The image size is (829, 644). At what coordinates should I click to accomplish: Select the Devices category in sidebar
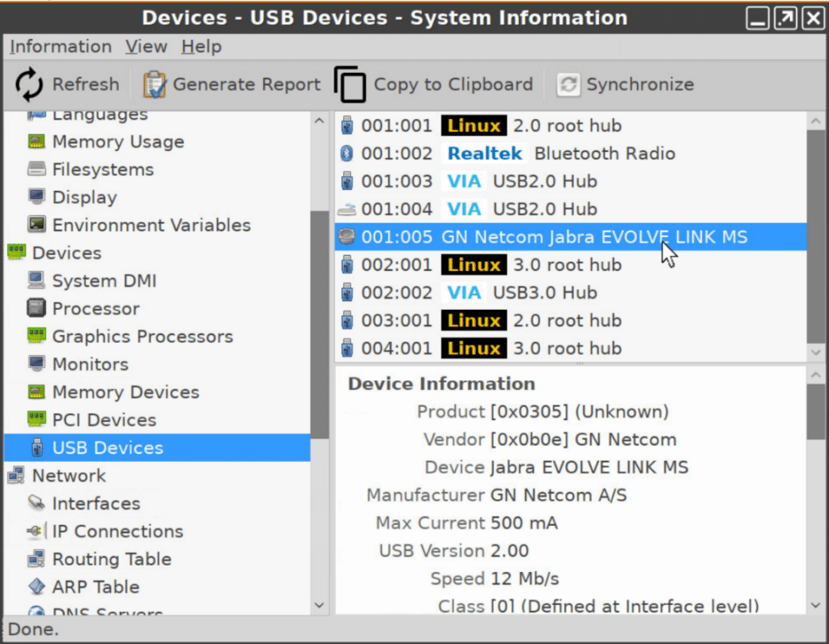[x=66, y=252]
